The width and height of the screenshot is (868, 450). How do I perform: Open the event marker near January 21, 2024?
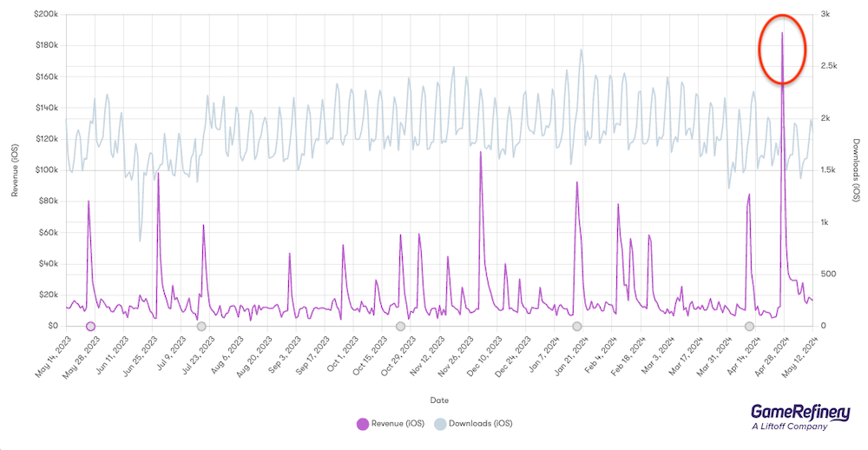coord(576,327)
